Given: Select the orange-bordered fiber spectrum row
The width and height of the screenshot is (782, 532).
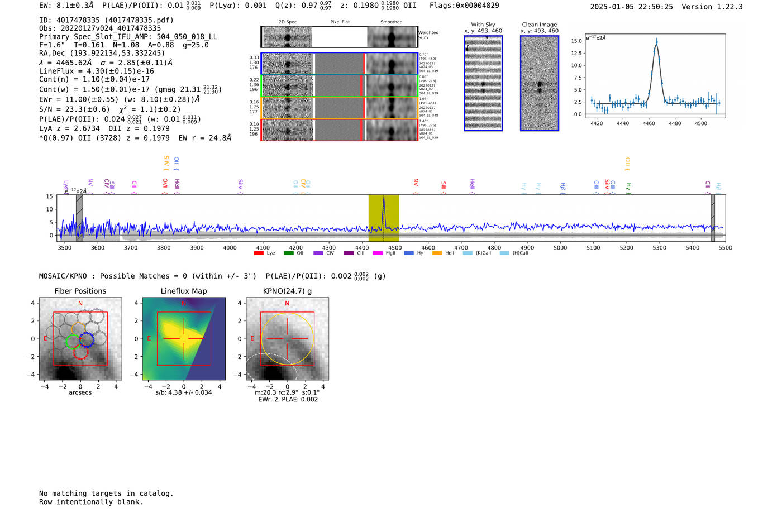Looking at the screenshot, I should click(x=339, y=108).
